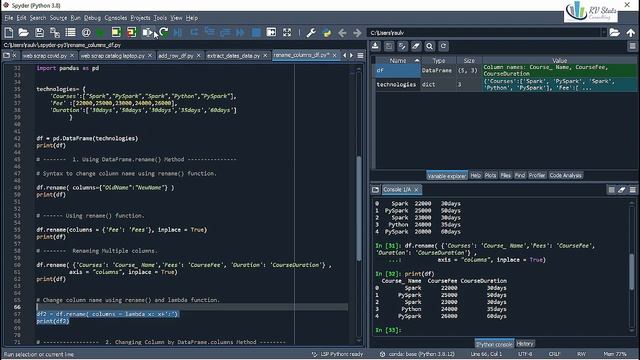The width and height of the screenshot is (640, 360).
Task: Click the conda: base status entry
Action: (x=417, y=354)
